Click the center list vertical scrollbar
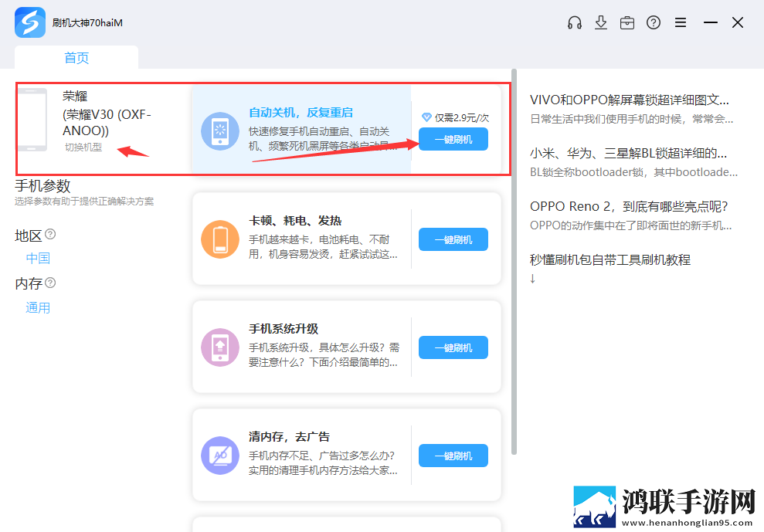Image resolution: width=764 pixels, height=532 pixels. [514, 262]
